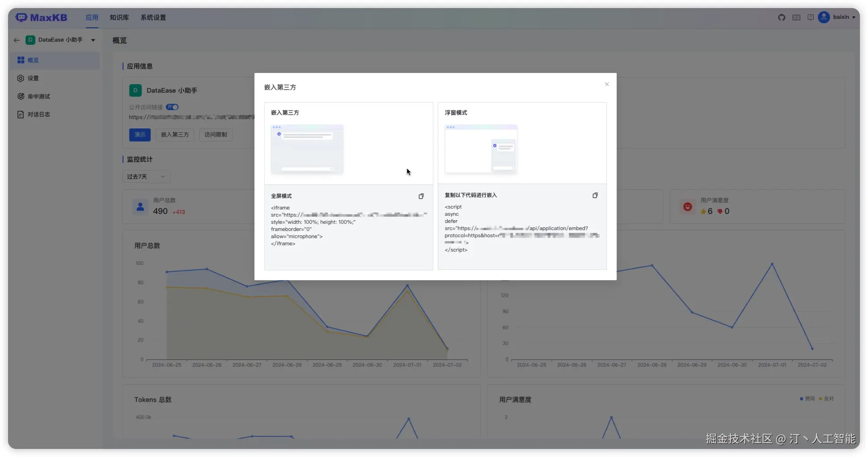
Task: Click the 访问限制 button
Action: (216, 135)
